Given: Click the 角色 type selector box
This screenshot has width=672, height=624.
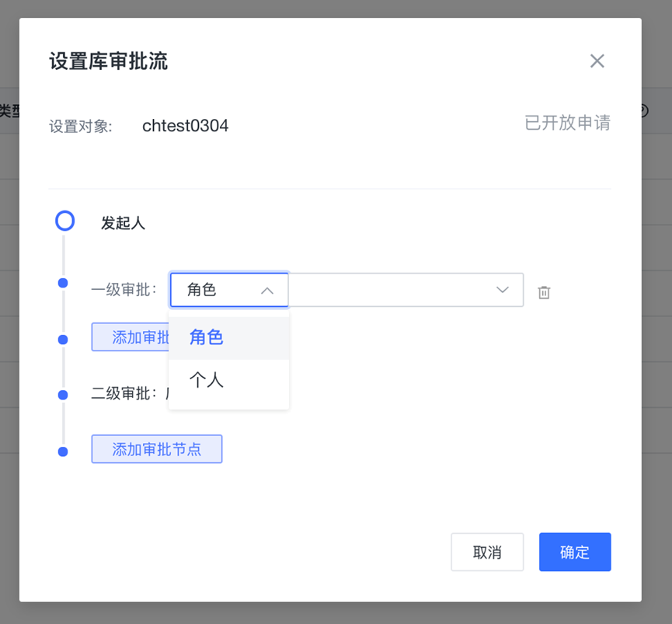Looking at the screenshot, I should 229,290.
